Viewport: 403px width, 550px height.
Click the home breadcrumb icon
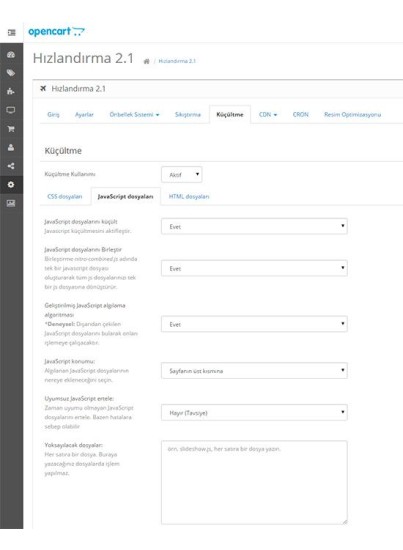[147, 61]
